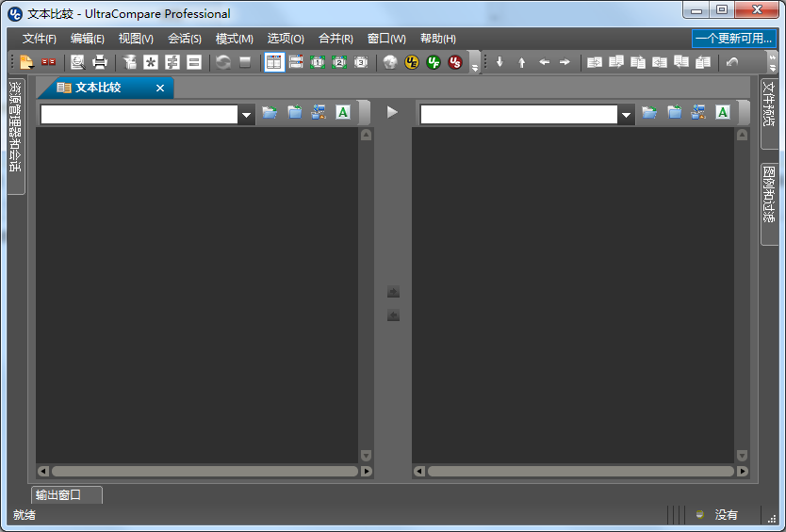786x532 pixels.
Task: Launch UltraEdit via the yellow UE icon
Action: tap(412, 62)
